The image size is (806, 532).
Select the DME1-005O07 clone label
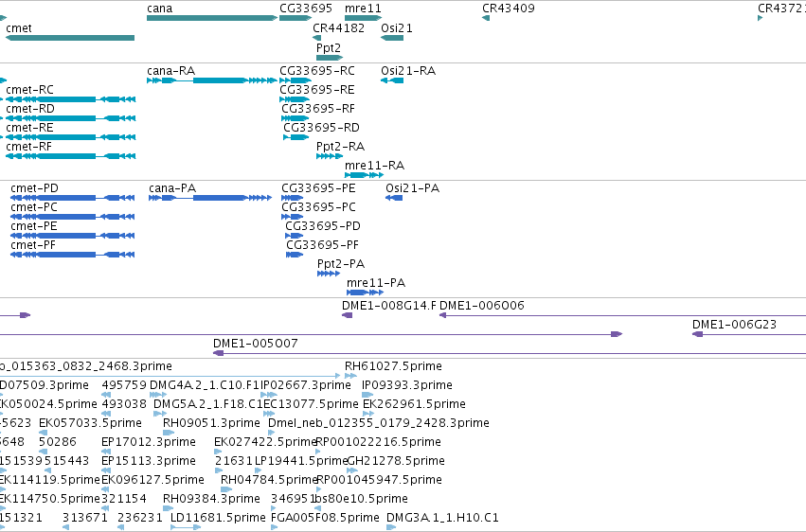256,344
